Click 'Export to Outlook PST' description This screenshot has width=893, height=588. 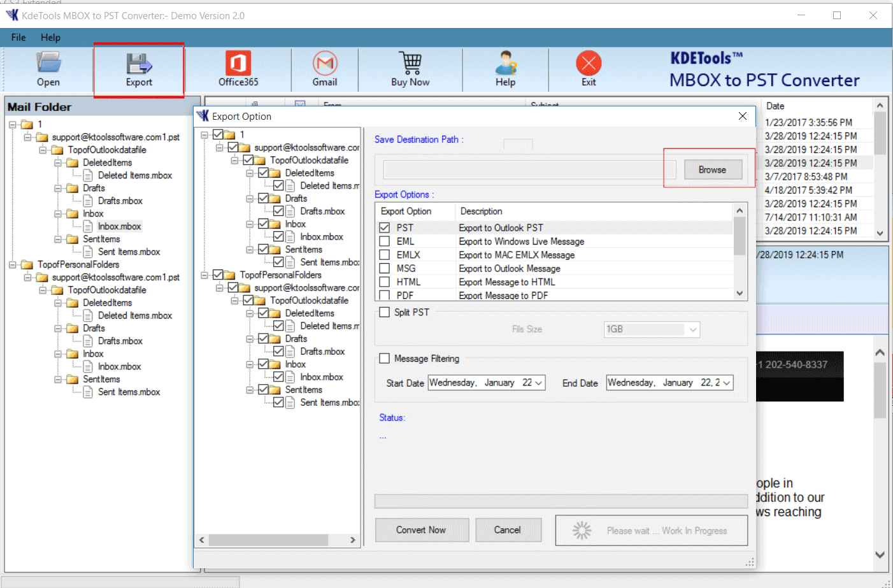coord(501,227)
